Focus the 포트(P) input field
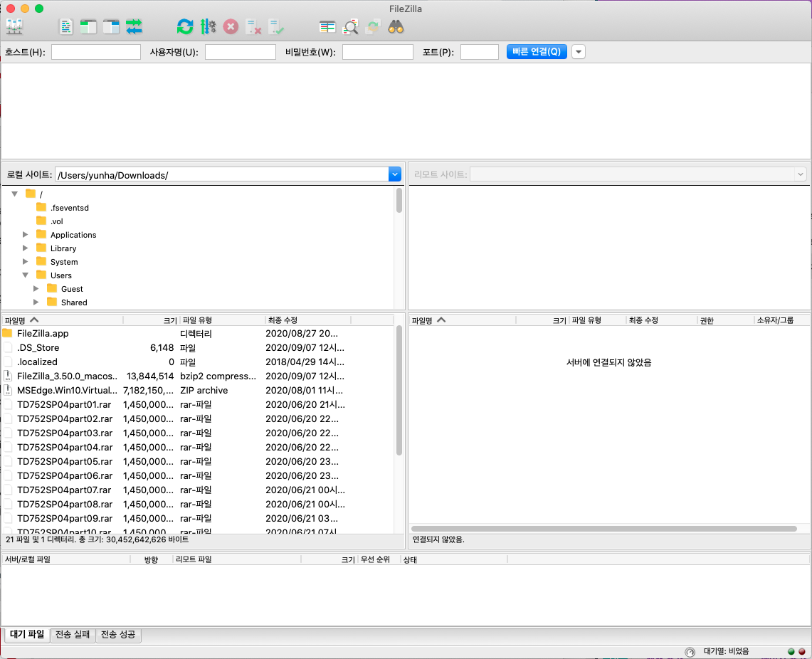The width and height of the screenshot is (812, 659). [x=480, y=52]
